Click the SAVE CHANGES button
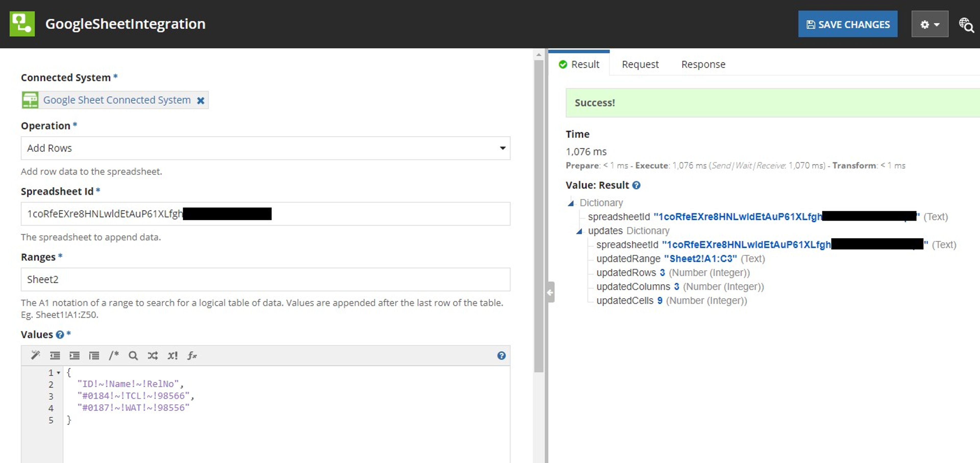980x463 pixels. (x=848, y=24)
